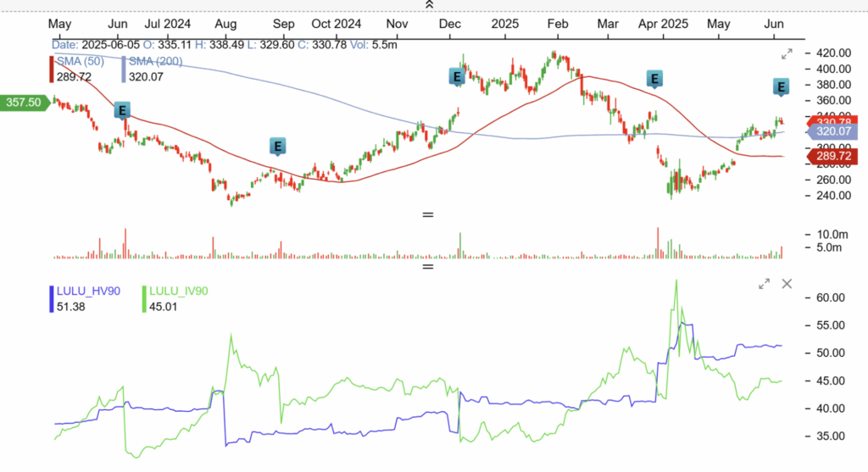The width and height of the screenshot is (868, 472).
Task: Expand the volatility panel to fullscreen
Action: coord(764,284)
